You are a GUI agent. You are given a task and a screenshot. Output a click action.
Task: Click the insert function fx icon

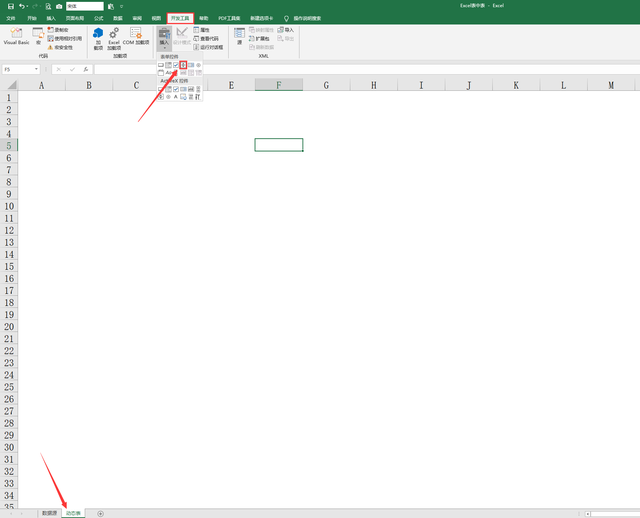(86, 69)
